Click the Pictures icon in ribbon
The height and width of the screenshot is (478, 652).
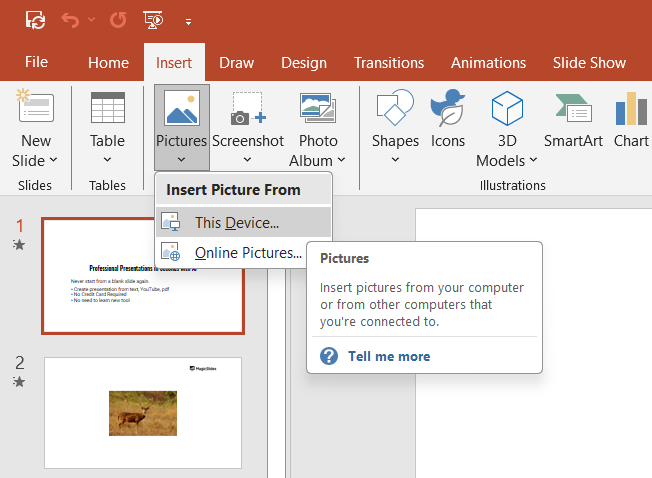point(182,108)
